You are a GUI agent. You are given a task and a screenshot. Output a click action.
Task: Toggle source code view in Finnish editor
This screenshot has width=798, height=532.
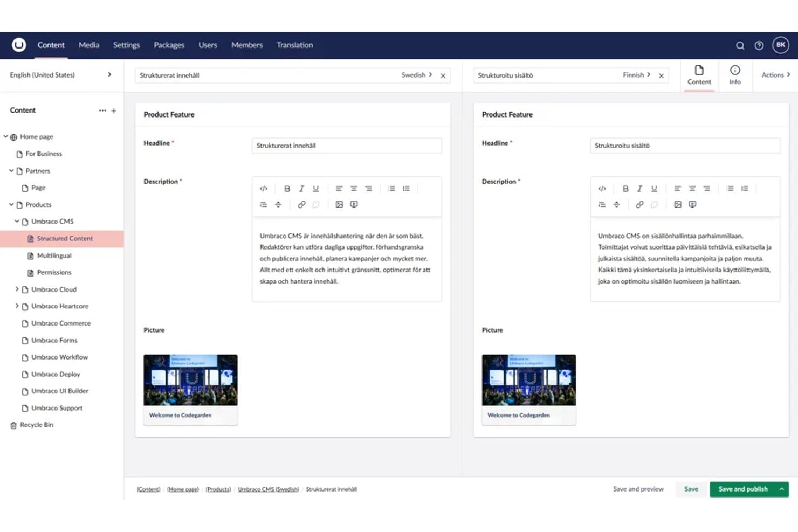(x=602, y=189)
